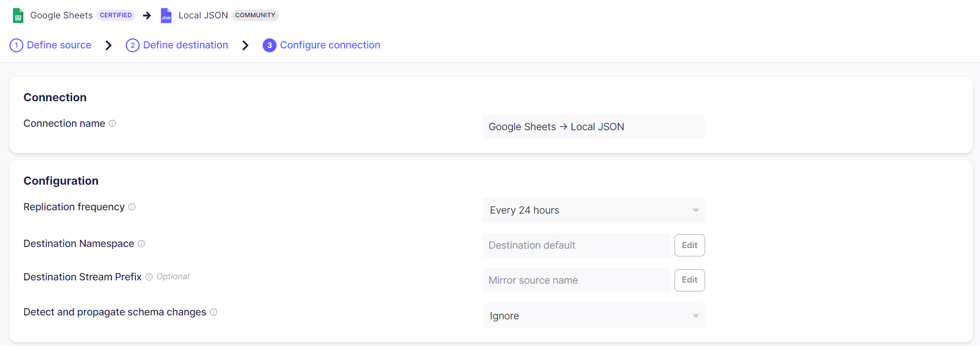Edit the Destination Namespace setting
980x346 pixels.
click(x=689, y=245)
